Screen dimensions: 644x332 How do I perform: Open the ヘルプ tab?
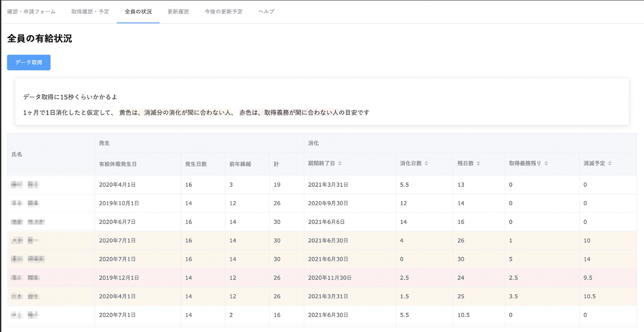tap(267, 12)
